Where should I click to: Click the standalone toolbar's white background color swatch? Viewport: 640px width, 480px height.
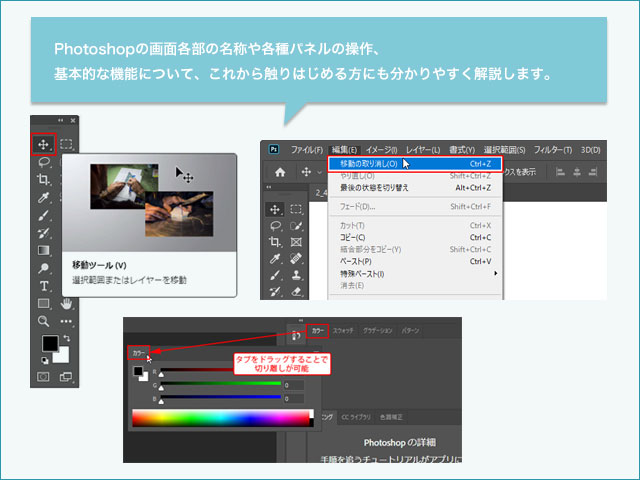click(x=62, y=356)
